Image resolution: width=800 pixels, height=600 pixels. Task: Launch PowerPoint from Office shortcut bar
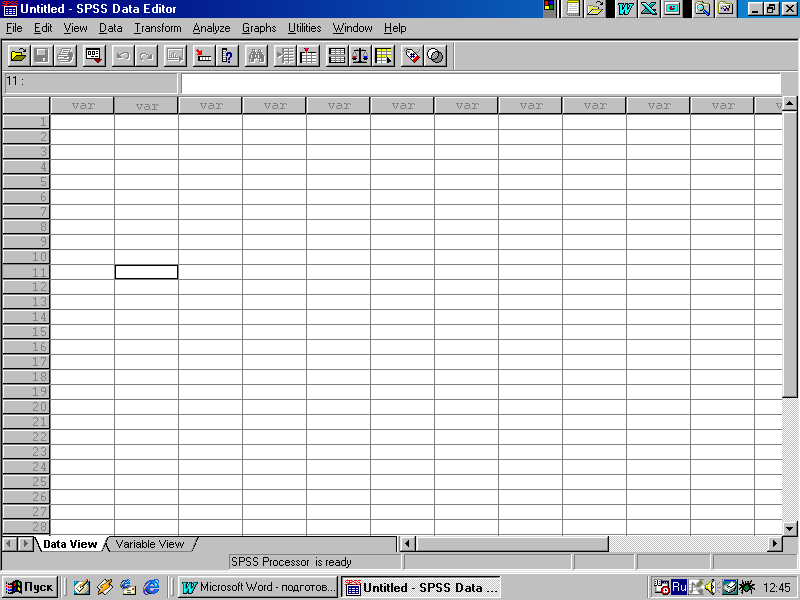pos(672,9)
